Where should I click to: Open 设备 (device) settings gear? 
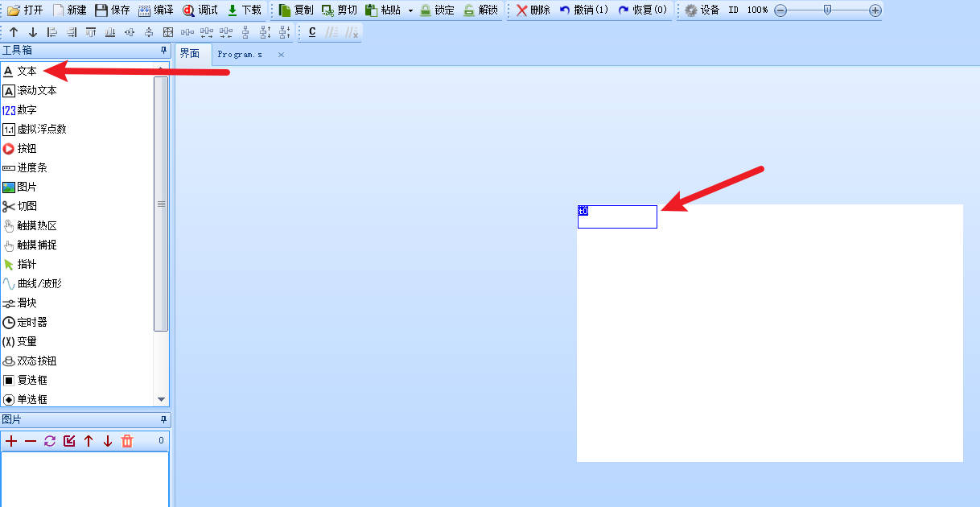click(702, 10)
